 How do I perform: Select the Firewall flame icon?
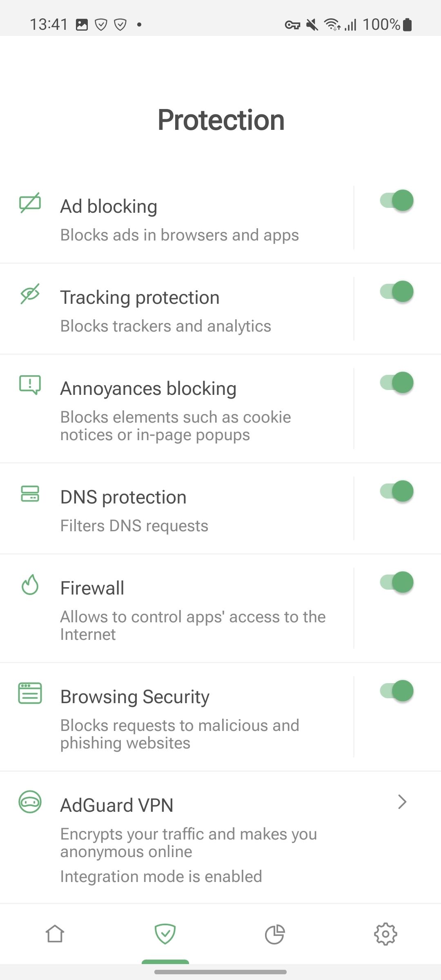30,586
